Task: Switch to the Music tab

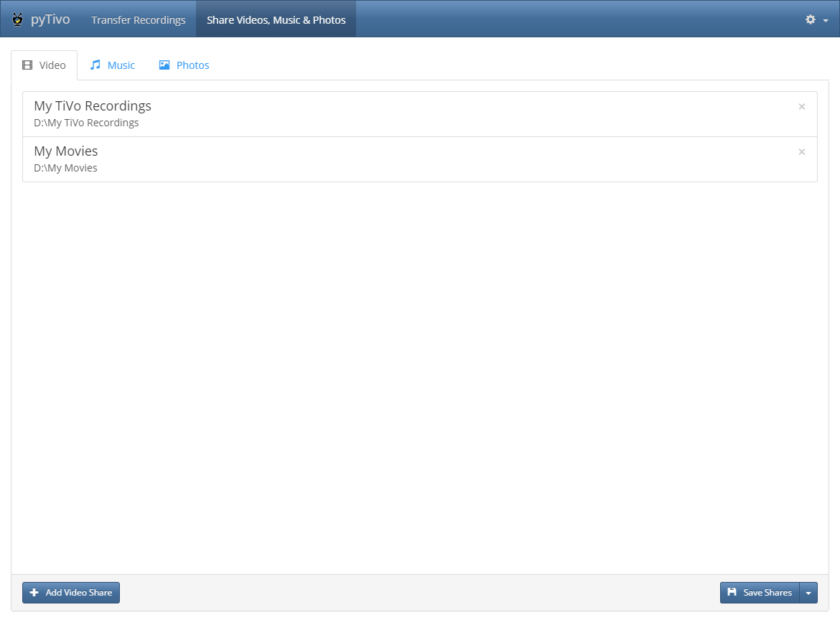Action: pos(113,65)
